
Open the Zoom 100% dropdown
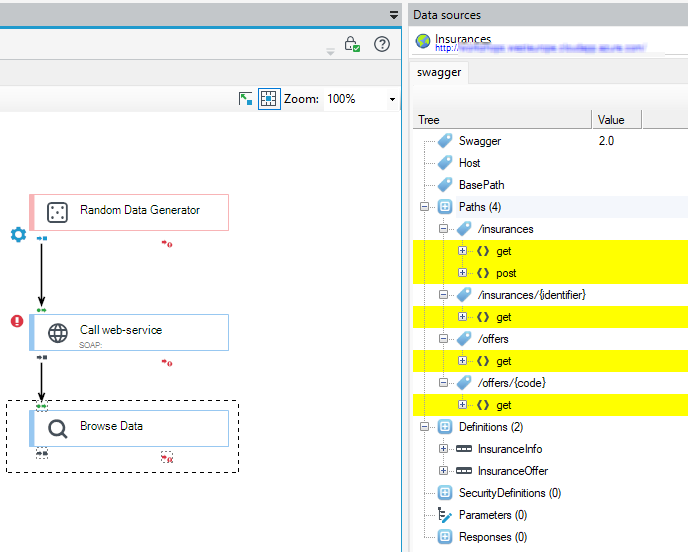pos(392,99)
